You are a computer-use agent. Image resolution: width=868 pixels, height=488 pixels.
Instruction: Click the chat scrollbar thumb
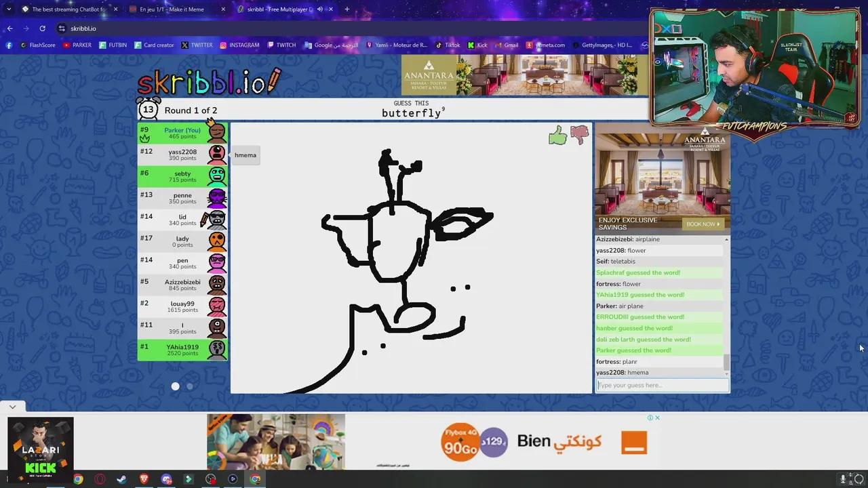click(725, 363)
